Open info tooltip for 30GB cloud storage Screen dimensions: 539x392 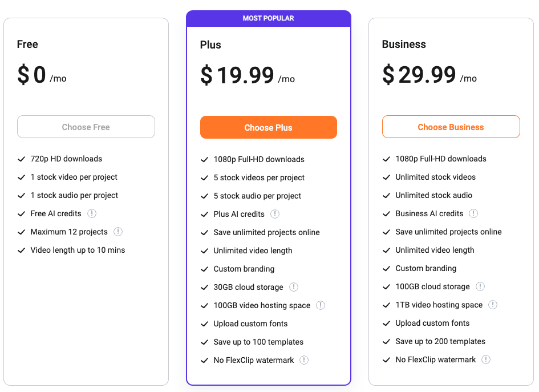pos(294,287)
